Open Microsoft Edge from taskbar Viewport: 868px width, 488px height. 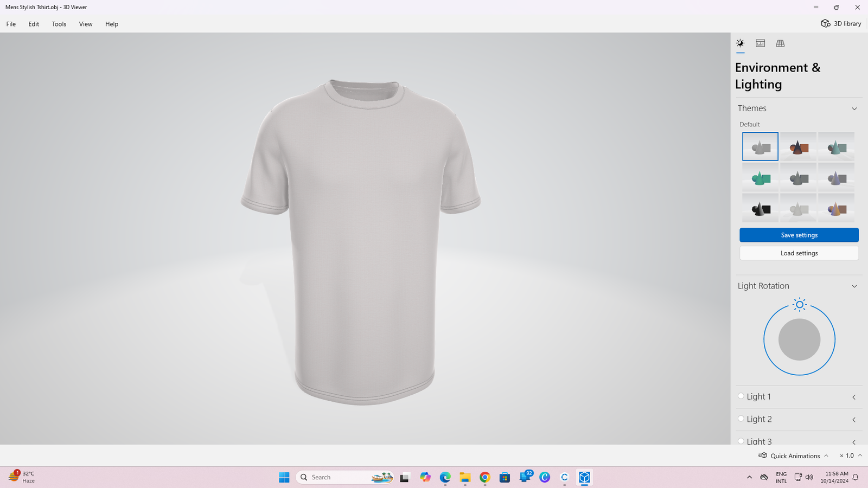coord(445,477)
